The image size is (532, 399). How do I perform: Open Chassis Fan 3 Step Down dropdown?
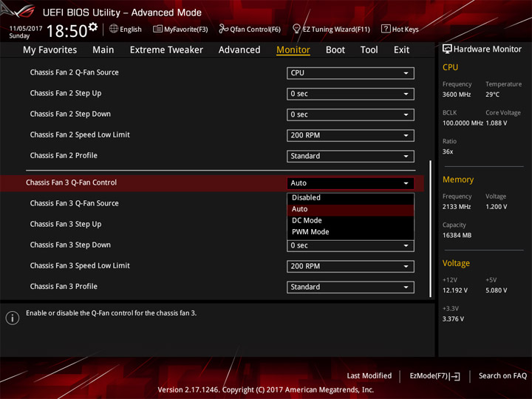(x=350, y=245)
